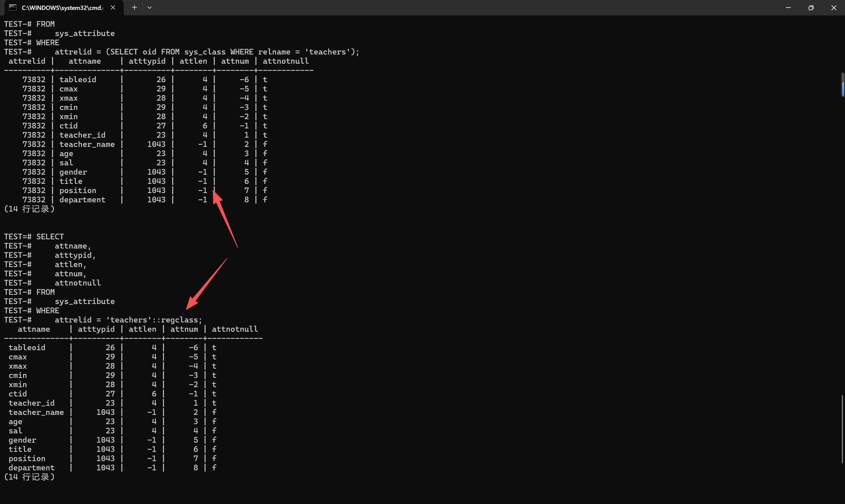Image resolution: width=845 pixels, height=504 pixels.
Task: Click the tableoid row in lower result table
Action: (x=27, y=348)
